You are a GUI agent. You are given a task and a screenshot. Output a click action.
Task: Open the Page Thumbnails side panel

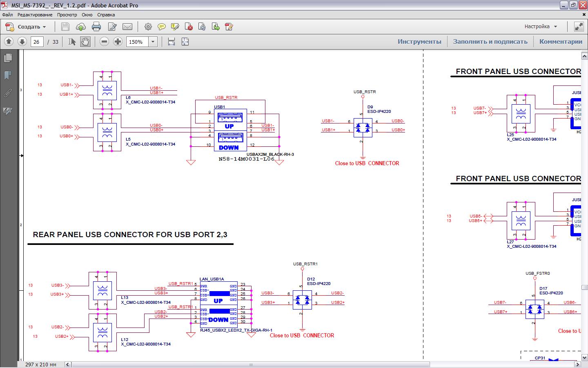(7, 58)
